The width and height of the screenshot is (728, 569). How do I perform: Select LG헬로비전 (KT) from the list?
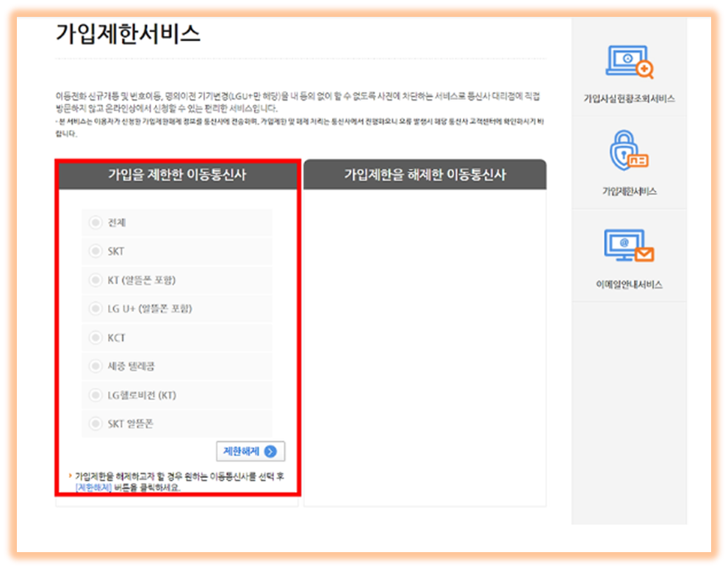pyautogui.click(x=95, y=394)
